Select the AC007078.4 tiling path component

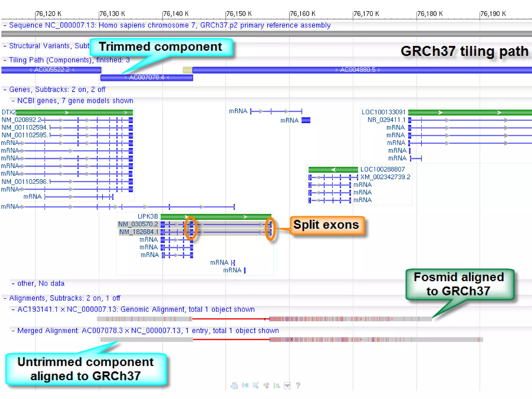tap(147, 77)
